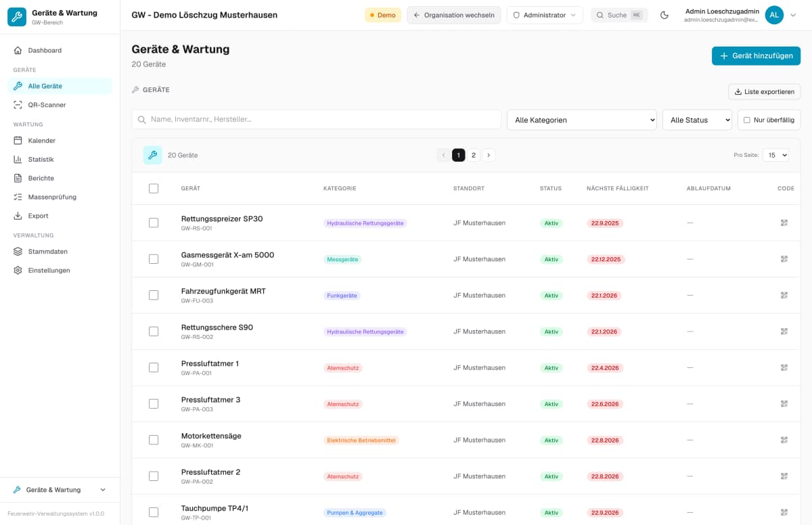
Task: Open Massenprüfung sidebar item
Action: click(x=60, y=197)
